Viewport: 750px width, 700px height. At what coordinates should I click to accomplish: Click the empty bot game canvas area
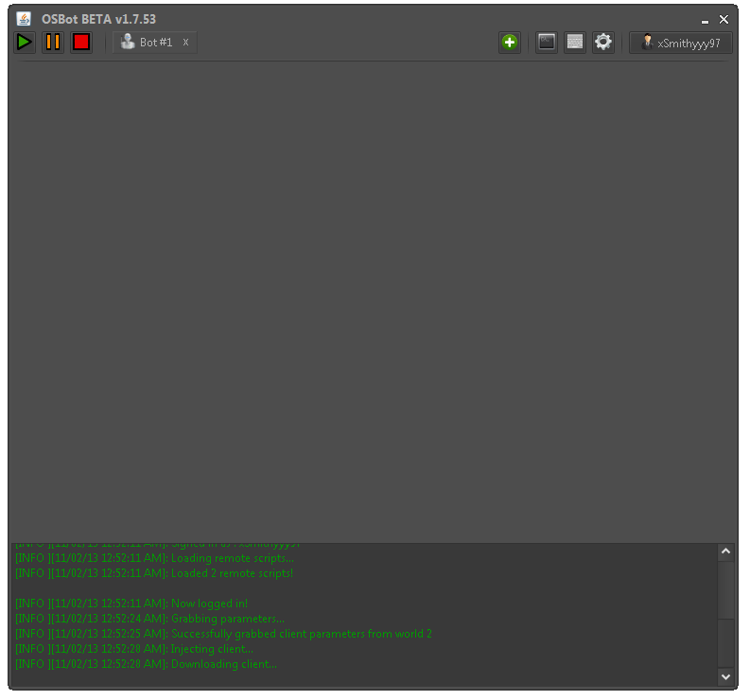pos(373,303)
